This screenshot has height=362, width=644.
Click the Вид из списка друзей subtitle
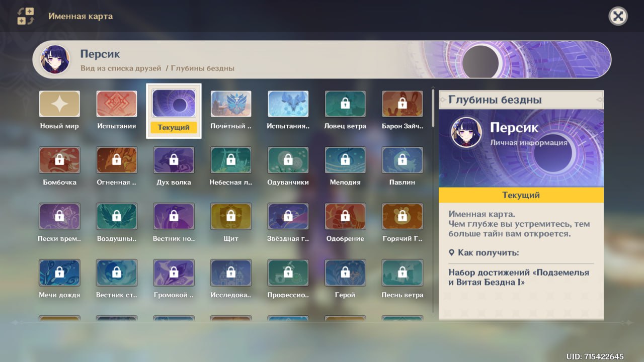(x=121, y=68)
